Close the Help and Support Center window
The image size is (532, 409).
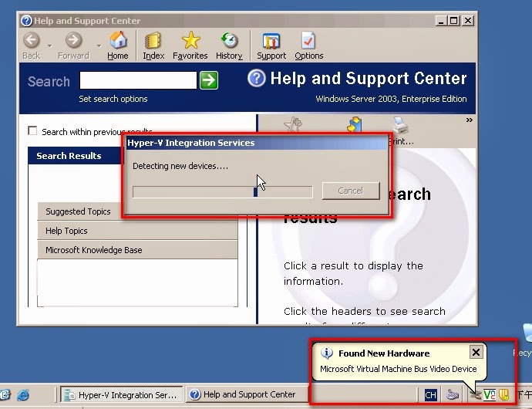click(x=468, y=21)
